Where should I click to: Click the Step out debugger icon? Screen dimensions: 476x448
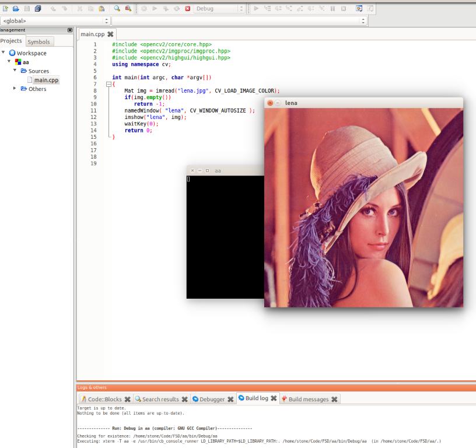(x=300, y=9)
